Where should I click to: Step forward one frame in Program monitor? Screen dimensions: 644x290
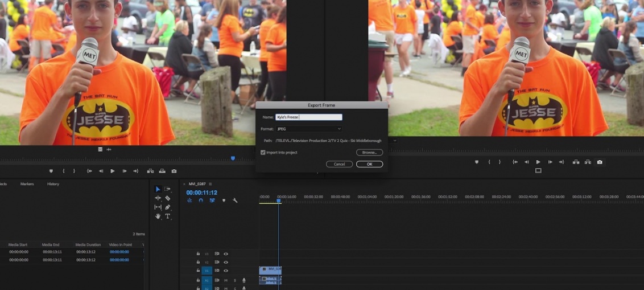click(550, 162)
